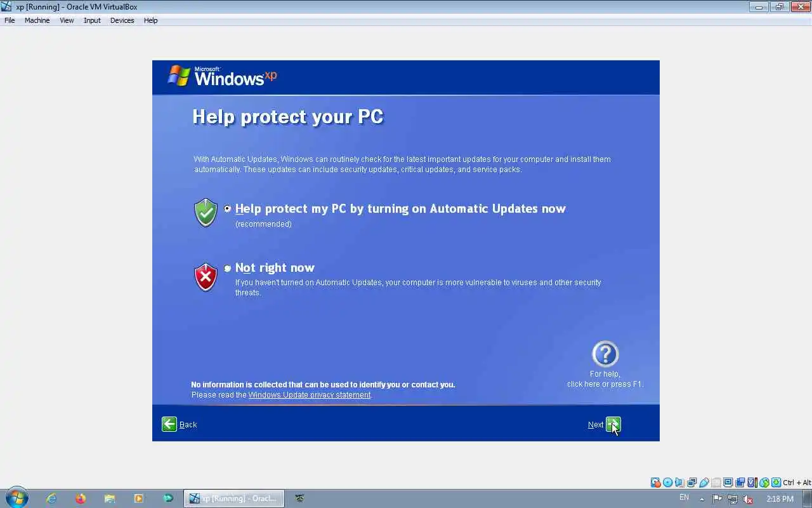Open the Windows Start menu orb
The height and width of the screenshot is (508, 812).
point(17,498)
